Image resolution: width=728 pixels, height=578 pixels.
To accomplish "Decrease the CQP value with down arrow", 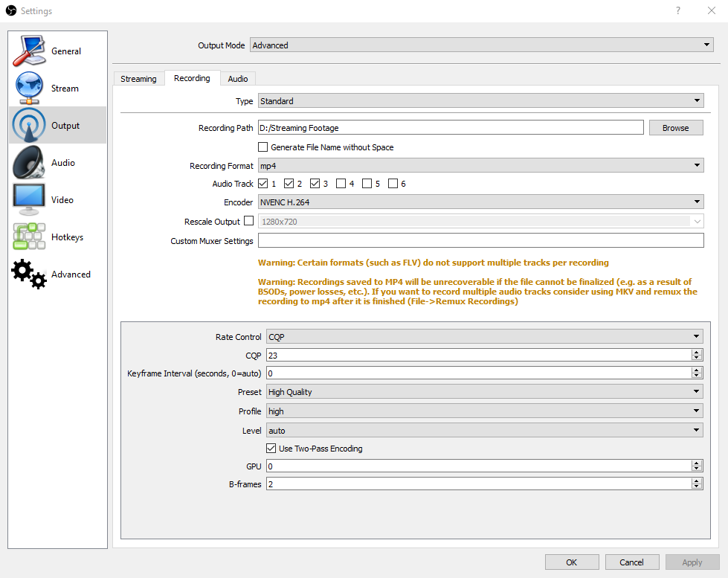I will point(697,358).
